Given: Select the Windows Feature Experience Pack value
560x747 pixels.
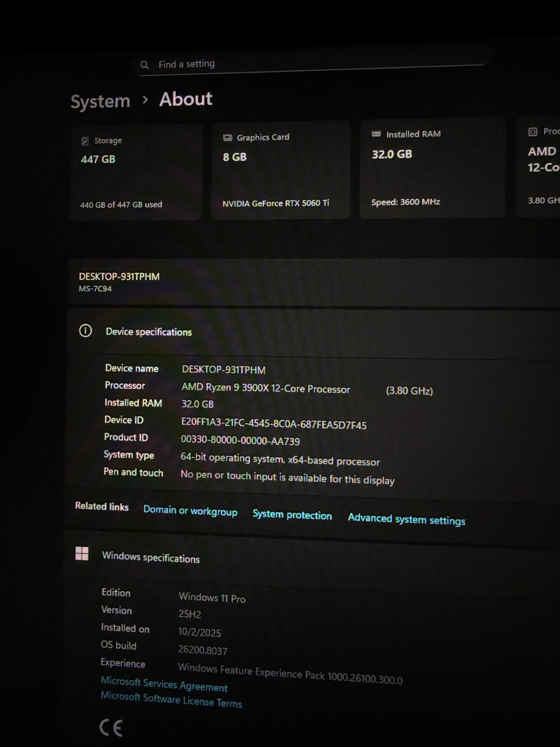Looking at the screenshot, I should coord(290,673).
